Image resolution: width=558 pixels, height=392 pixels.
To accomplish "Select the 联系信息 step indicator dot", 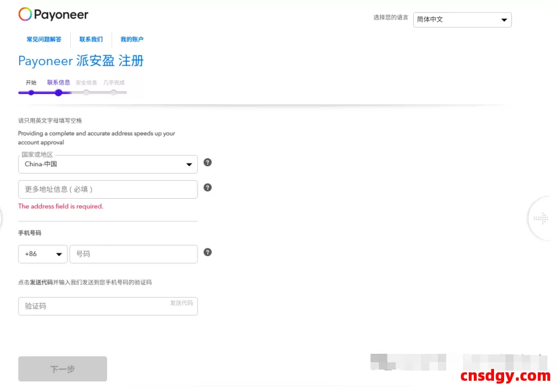I will pyautogui.click(x=58, y=92).
